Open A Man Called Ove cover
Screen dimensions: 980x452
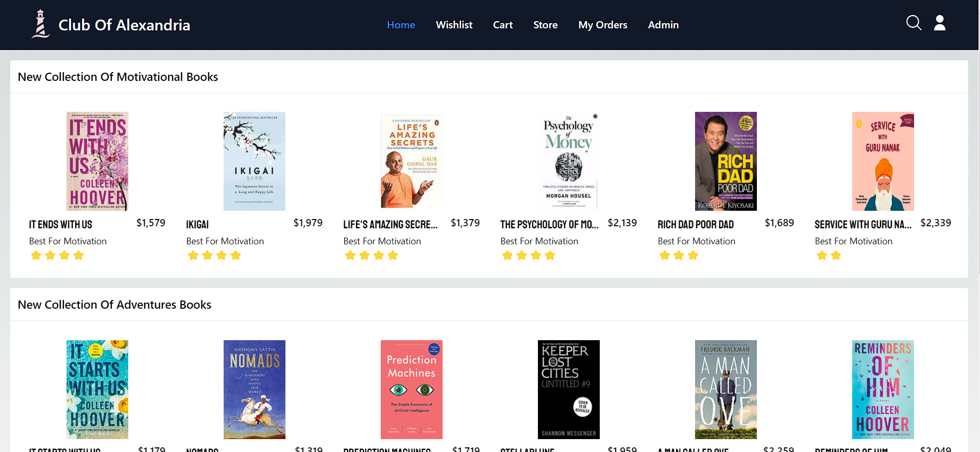[726, 390]
